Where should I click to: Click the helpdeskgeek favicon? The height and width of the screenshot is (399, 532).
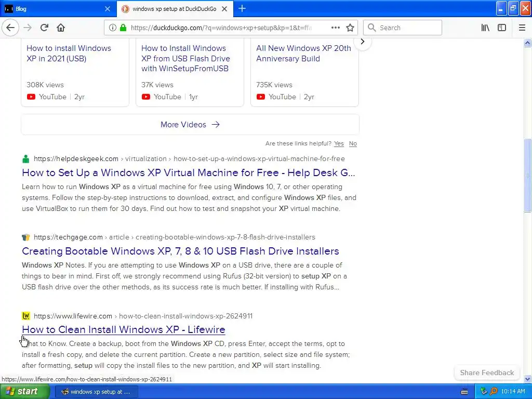(x=26, y=159)
